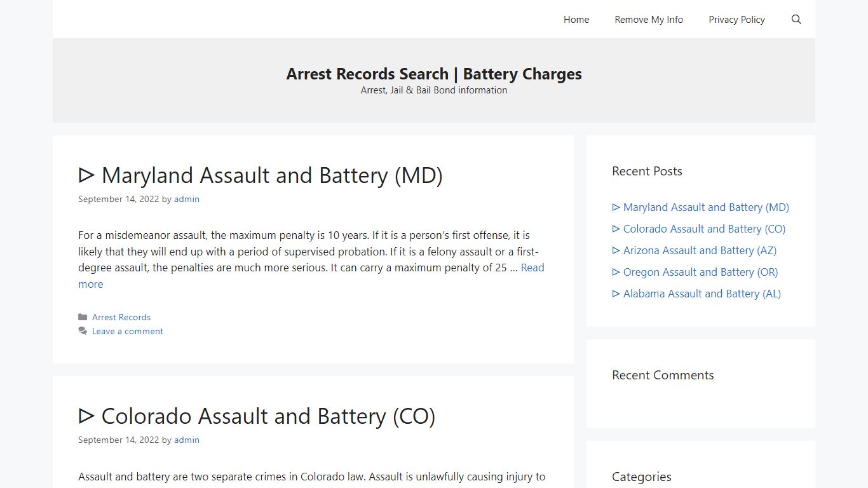This screenshot has width=868, height=488.
Task: Open the Privacy Policy menu item
Action: click(736, 20)
